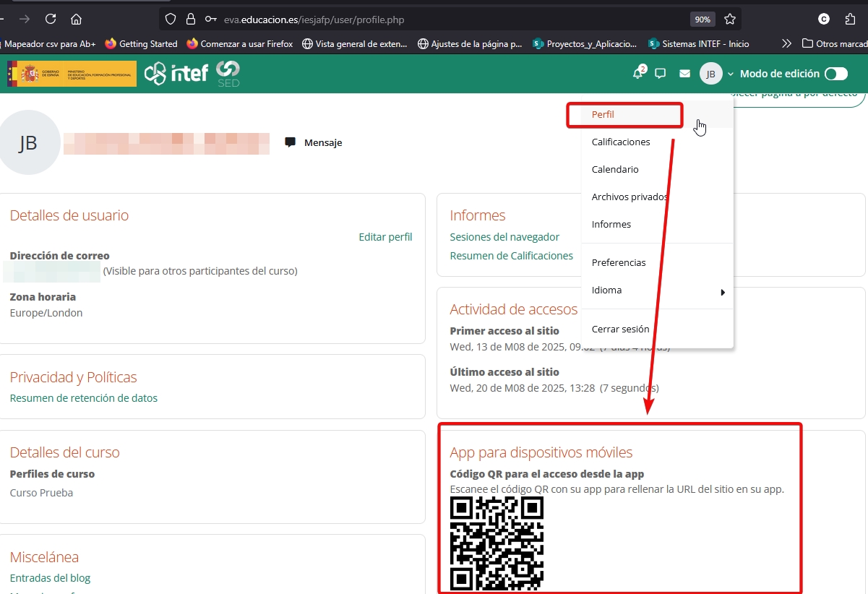868x594 pixels.
Task: Open the notifications bell icon
Action: [x=638, y=73]
